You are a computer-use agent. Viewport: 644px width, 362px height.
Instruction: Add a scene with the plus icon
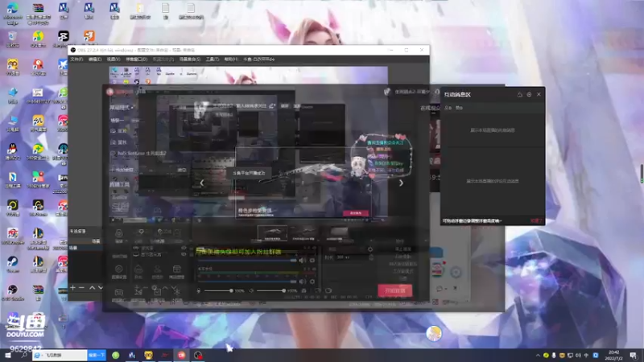[x=72, y=288]
